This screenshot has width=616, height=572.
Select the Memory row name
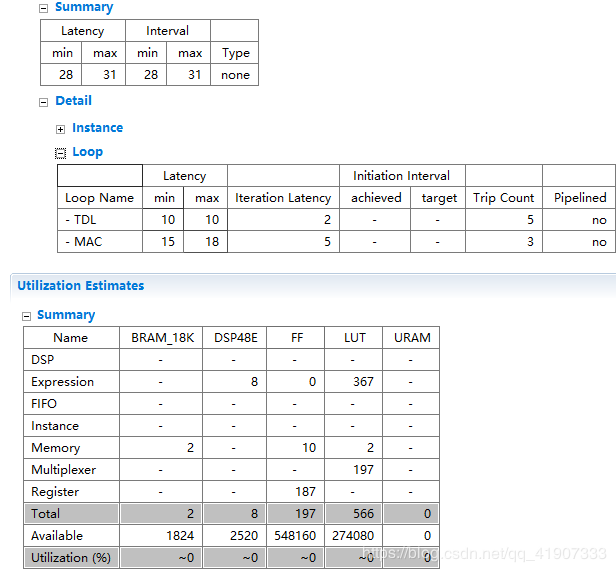pos(71,447)
